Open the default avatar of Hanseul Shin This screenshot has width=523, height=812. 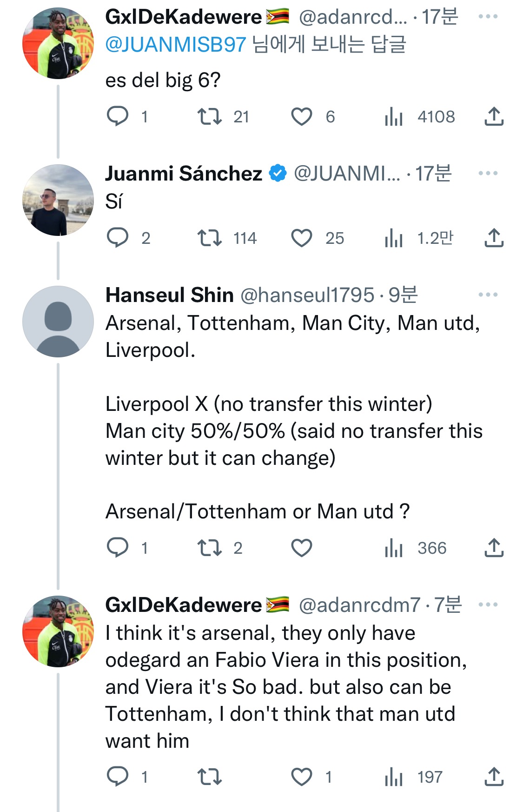[x=58, y=322]
